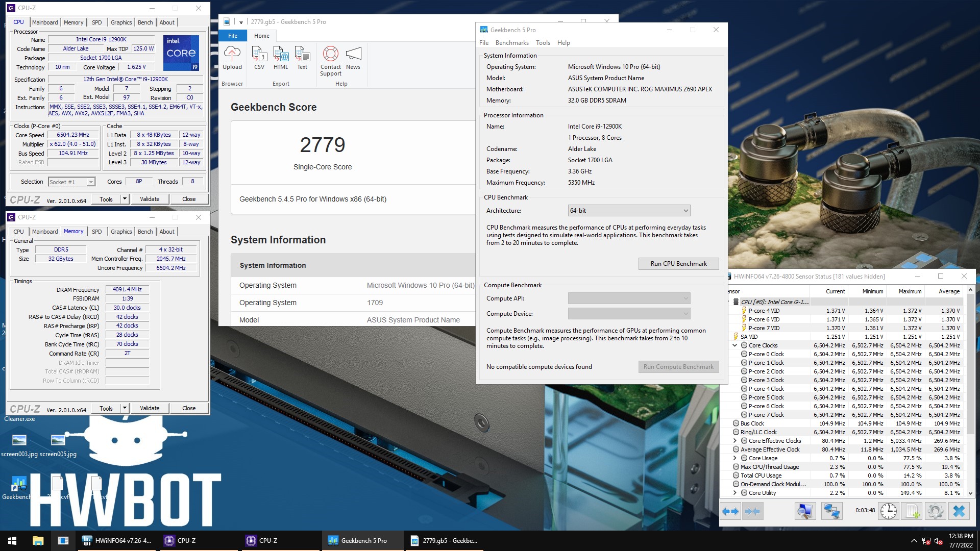Switch to SPD tab in upper CPU-Z

coord(97,22)
